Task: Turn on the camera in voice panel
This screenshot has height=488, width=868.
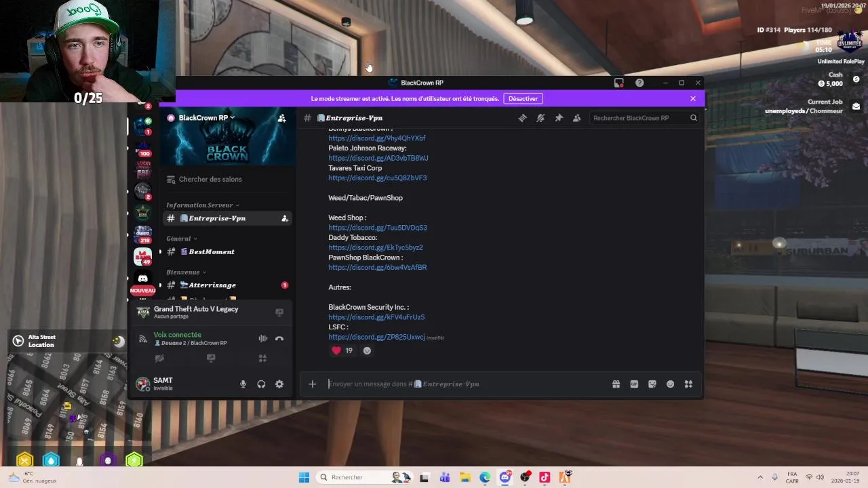Action: [x=159, y=358]
